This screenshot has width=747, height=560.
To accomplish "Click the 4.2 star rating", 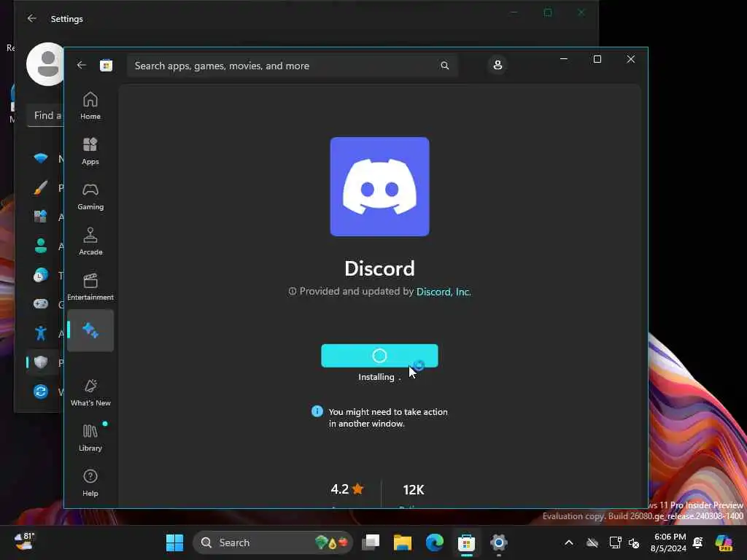I will coord(347,489).
